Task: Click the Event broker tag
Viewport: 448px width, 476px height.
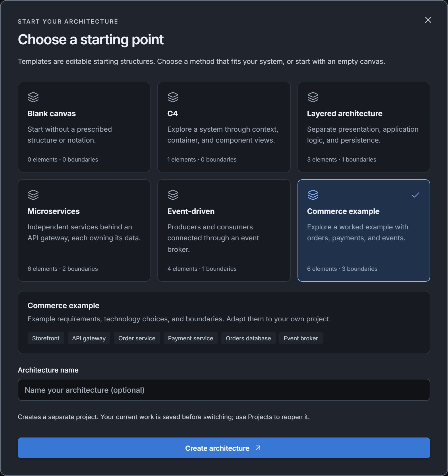Action: pyautogui.click(x=301, y=338)
